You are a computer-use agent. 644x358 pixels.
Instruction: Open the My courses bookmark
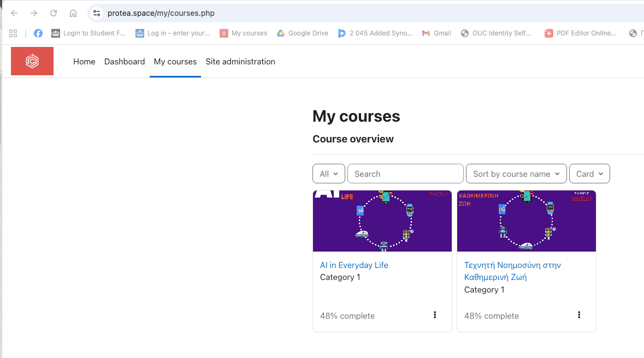pyautogui.click(x=244, y=33)
